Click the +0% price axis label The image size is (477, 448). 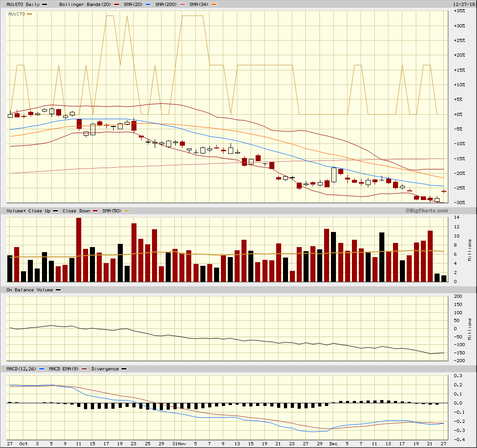click(458, 114)
